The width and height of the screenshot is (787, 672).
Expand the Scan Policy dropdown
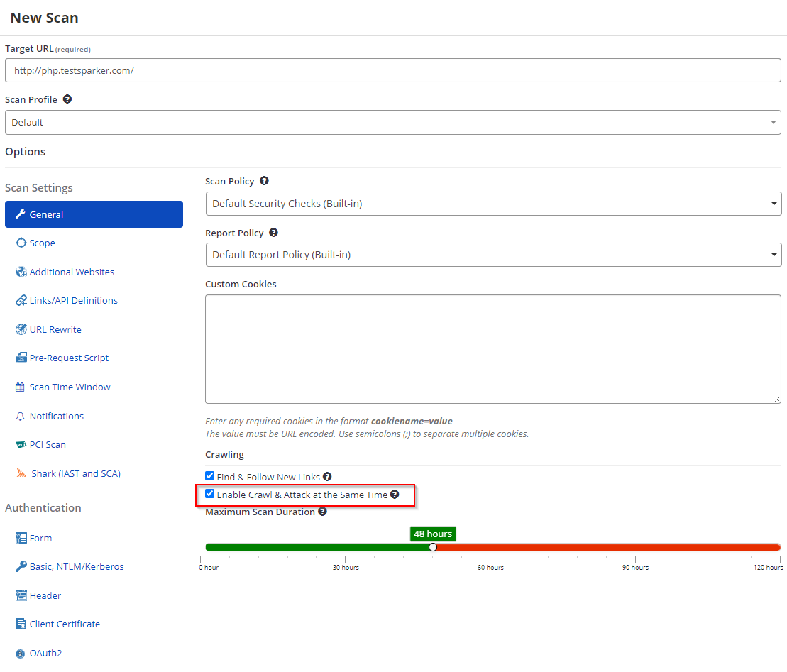click(492, 204)
